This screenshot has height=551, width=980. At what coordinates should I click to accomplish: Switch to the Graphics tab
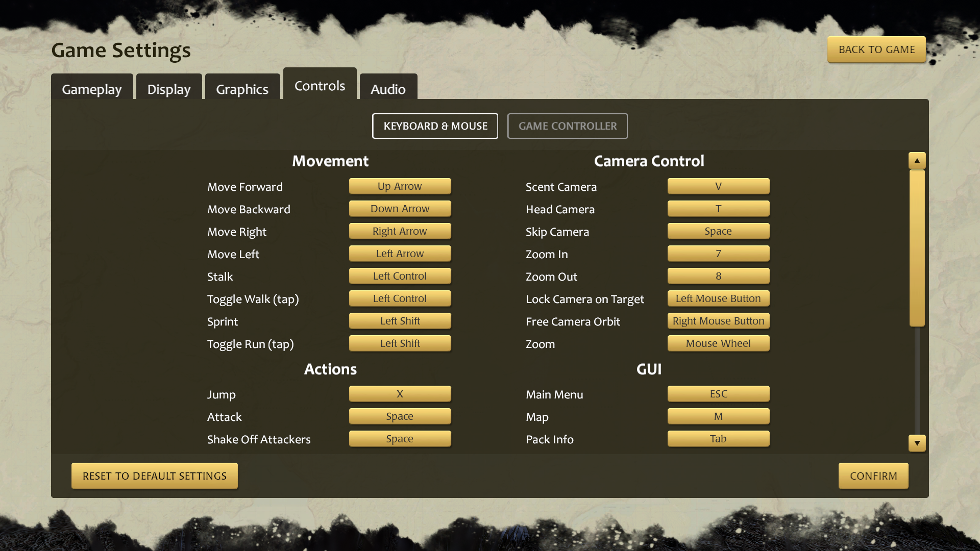click(242, 89)
